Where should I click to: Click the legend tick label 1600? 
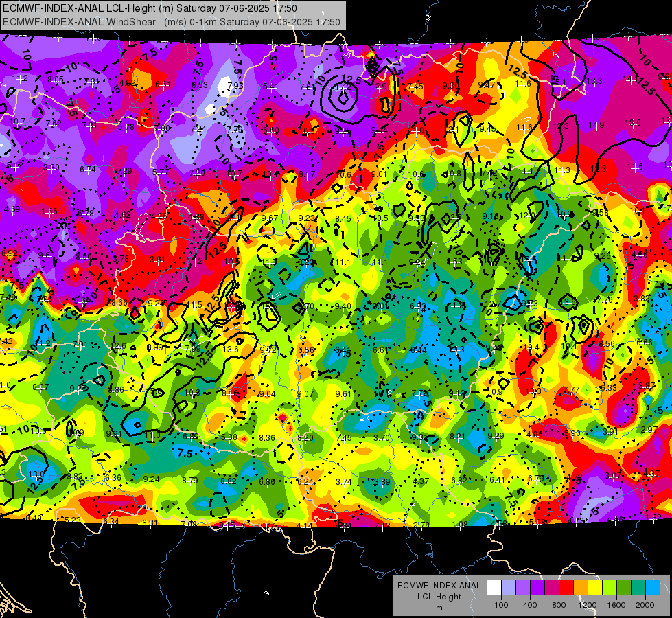[x=616, y=605]
